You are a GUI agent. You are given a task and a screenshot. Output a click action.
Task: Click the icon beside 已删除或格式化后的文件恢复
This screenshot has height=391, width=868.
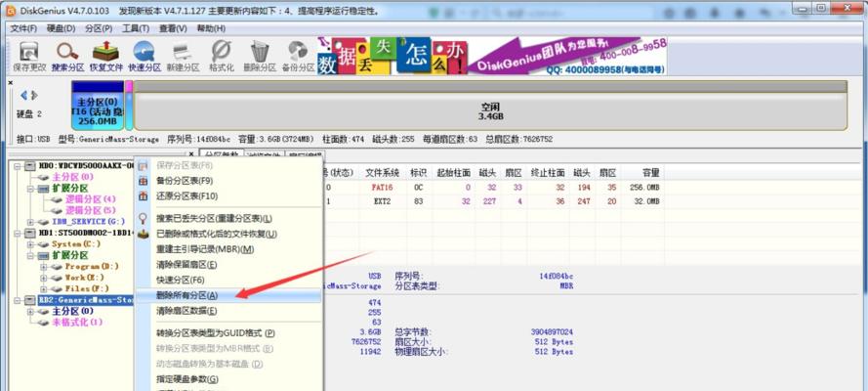click(x=144, y=234)
